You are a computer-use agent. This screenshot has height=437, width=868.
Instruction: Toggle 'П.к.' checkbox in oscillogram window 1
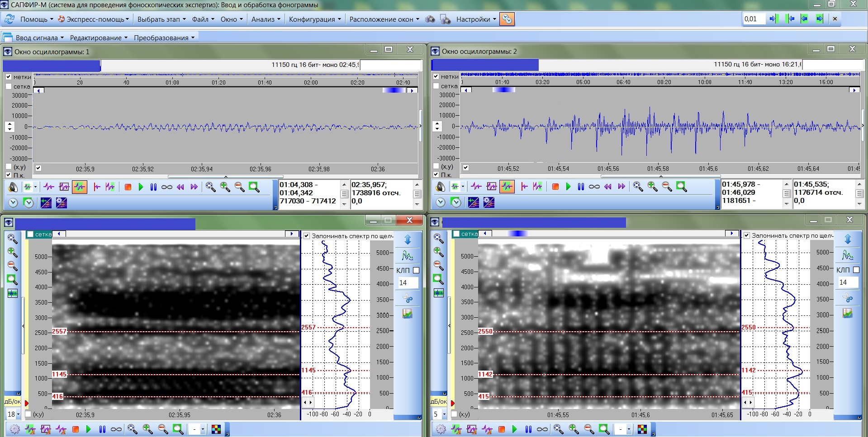[9, 175]
